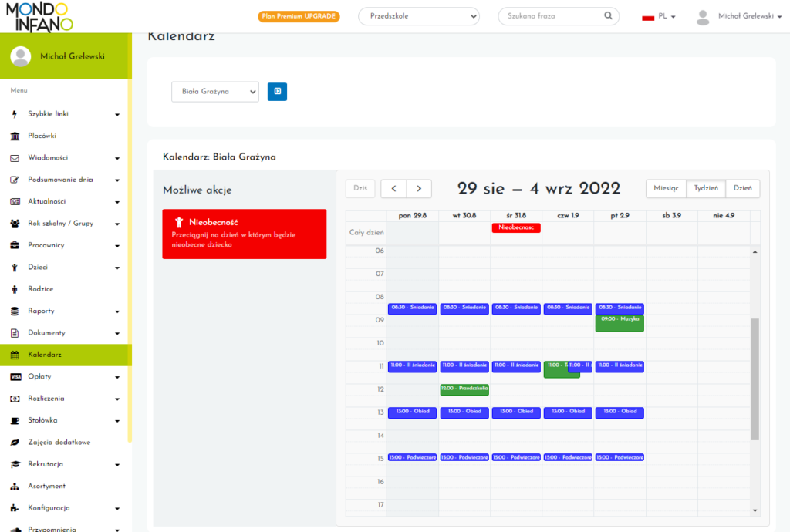
Task: Click the Michał Grelewski sidebar profile banner
Action: pos(66,56)
